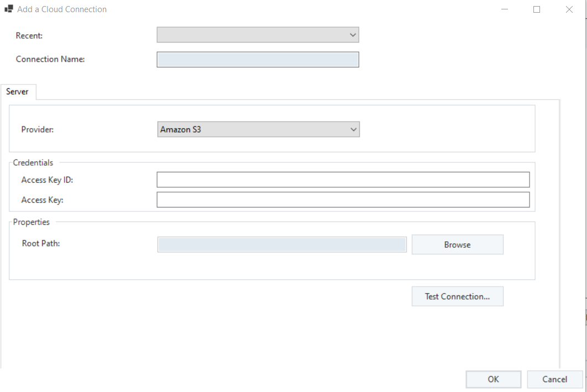Image resolution: width=587 pixels, height=392 pixels.
Task: Click the Provider: label
Action: (x=38, y=130)
